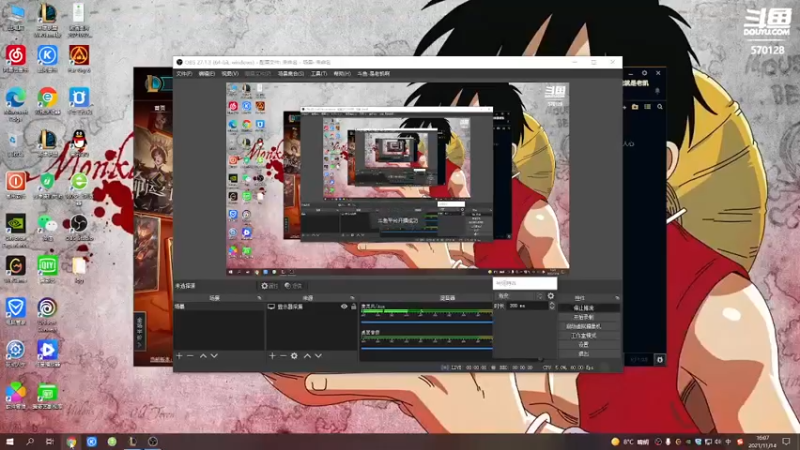Add a new scene with plus button
The image size is (800, 450).
[179, 356]
